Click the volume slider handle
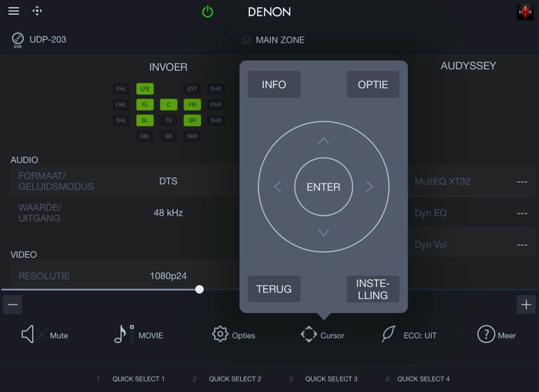The height and width of the screenshot is (392, 539). pos(199,289)
